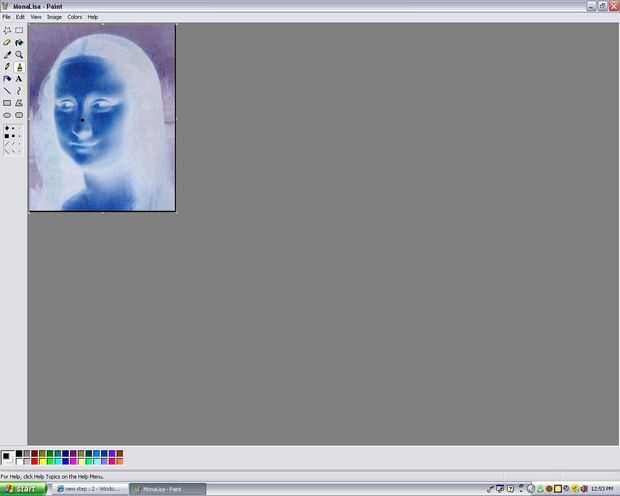
Task: Open the Windows Start menu
Action: coord(24,489)
